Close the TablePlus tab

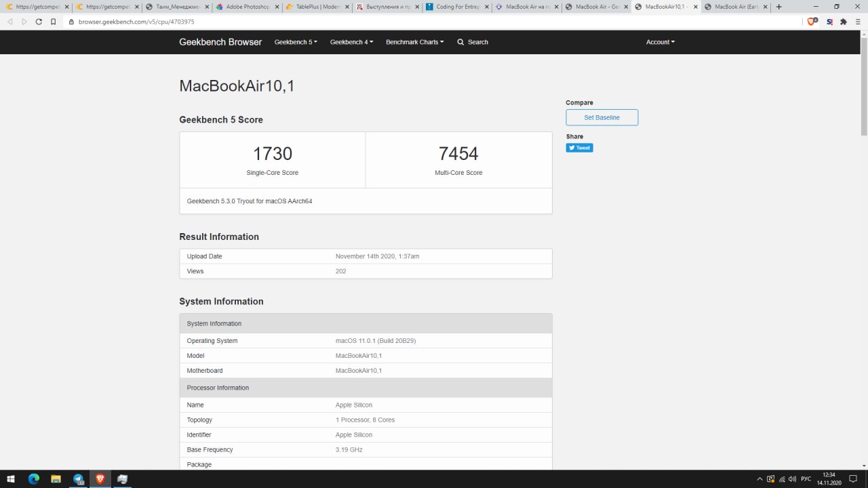[346, 7]
